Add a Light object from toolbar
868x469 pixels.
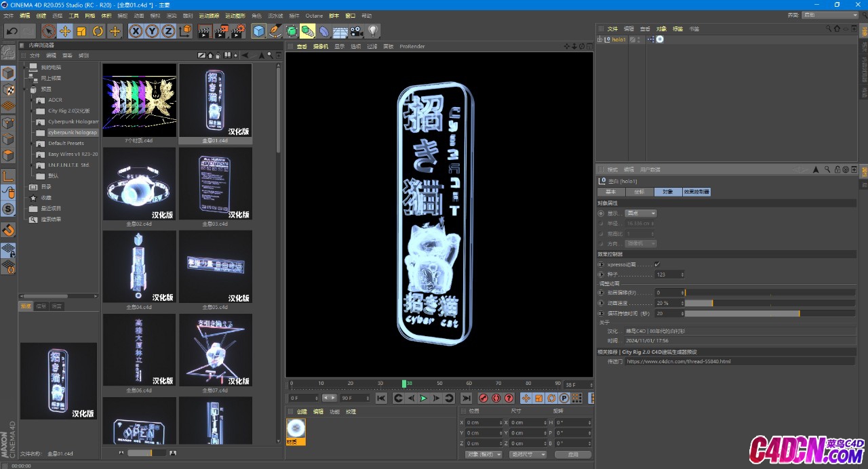(373, 31)
